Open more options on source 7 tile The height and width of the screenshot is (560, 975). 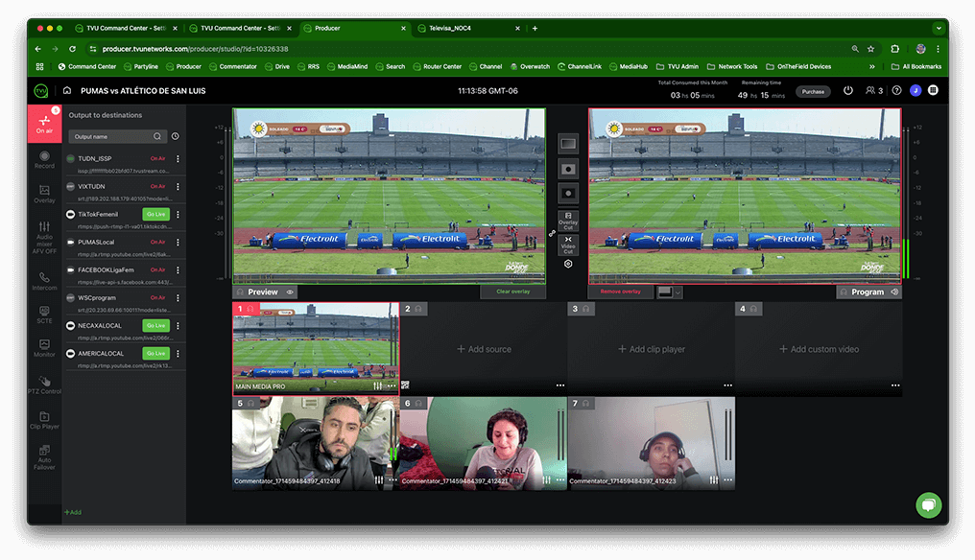coord(728,479)
